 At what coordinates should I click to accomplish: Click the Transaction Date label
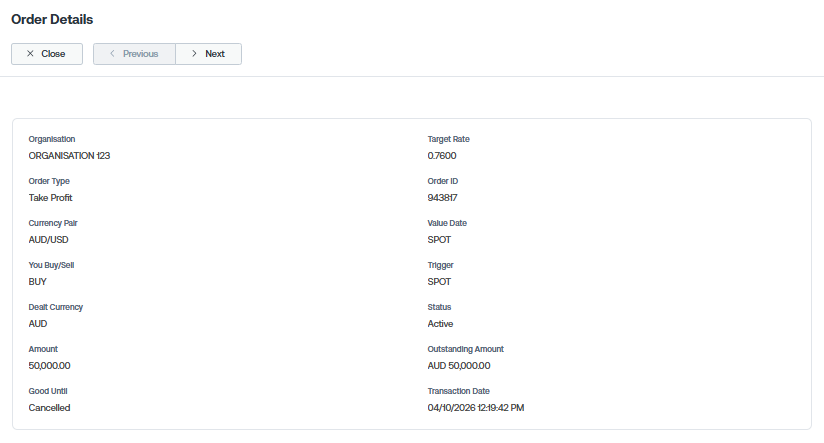click(x=459, y=392)
